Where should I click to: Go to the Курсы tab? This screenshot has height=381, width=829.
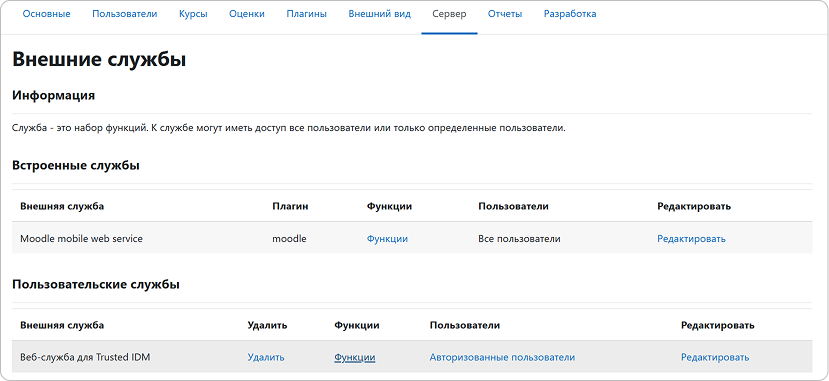tap(194, 14)
